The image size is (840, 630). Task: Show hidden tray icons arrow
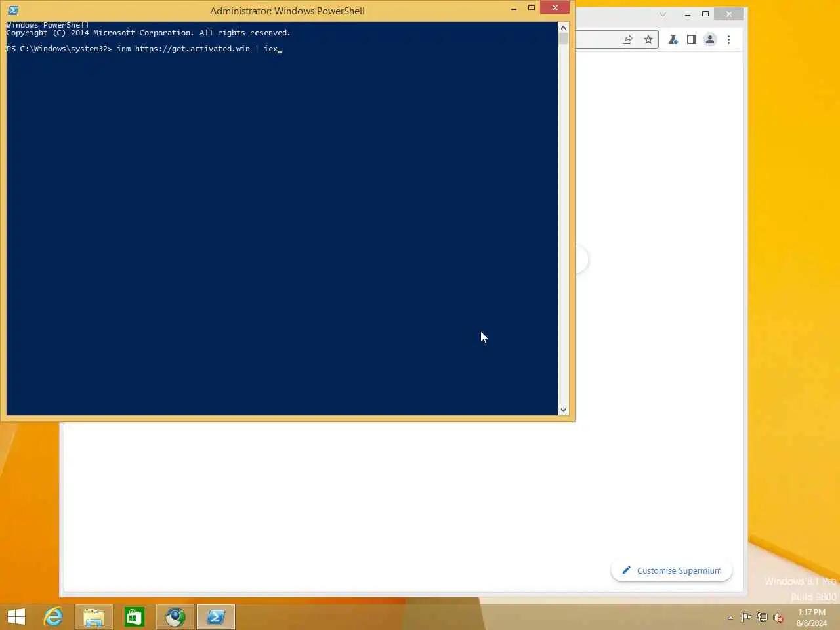point(730,618)
